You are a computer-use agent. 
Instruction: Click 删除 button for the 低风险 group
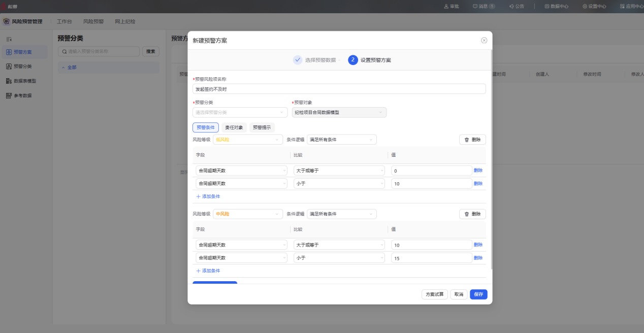click(x=472, y=140)
